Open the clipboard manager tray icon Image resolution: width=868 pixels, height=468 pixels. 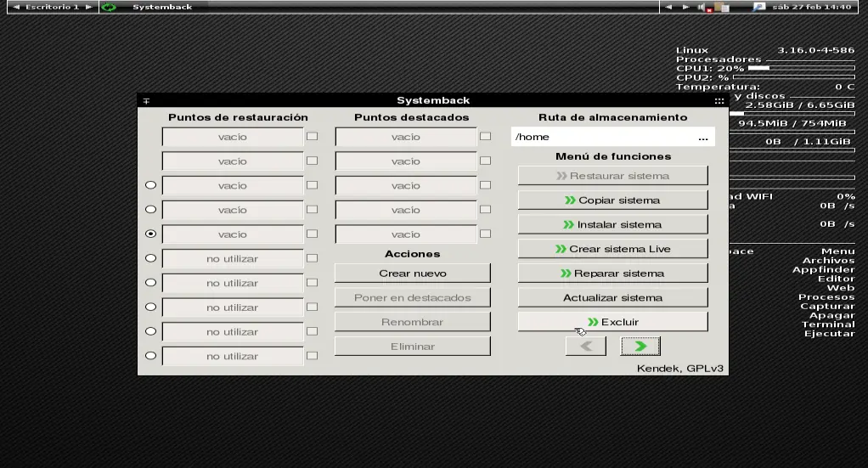point(722,7)
